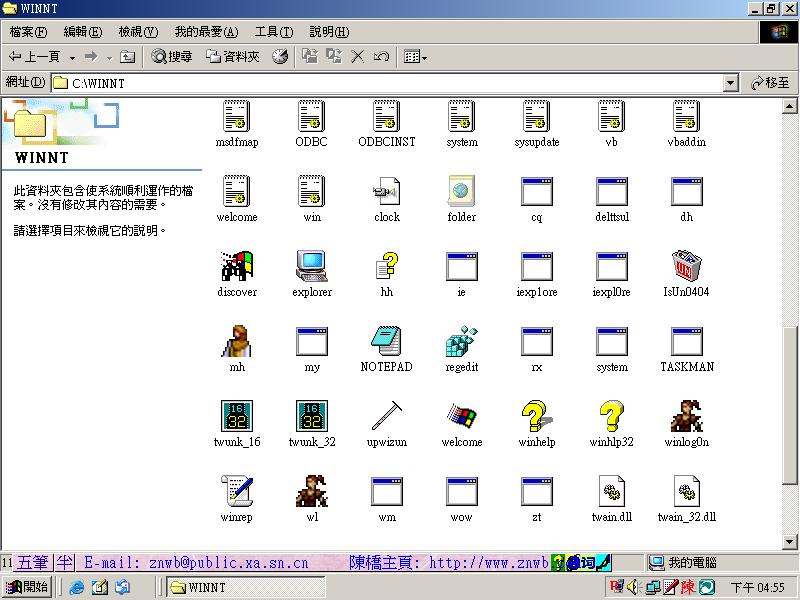Select the vbaddin file icon
The width and height of the screenshot is (800, 600).
tap(686, 116)
